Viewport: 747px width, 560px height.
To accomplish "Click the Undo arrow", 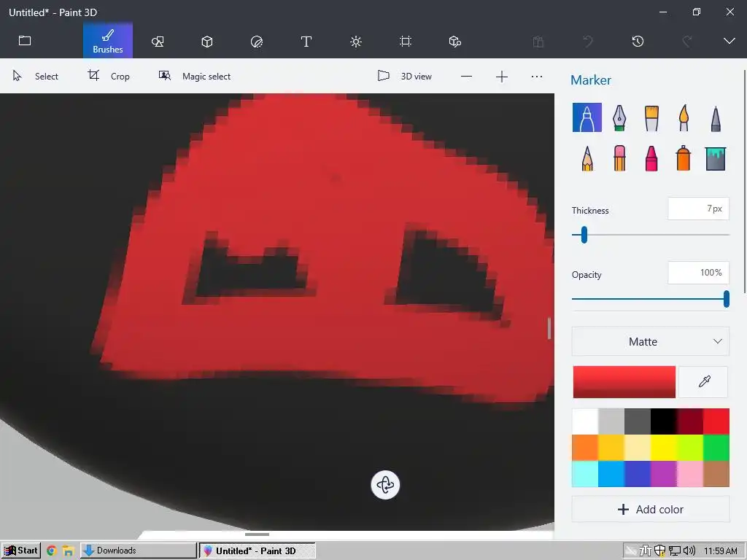I will tap(589, 42).
